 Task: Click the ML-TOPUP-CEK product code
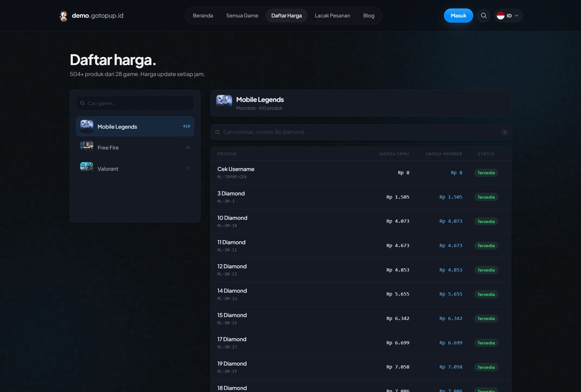(x=232, y=177)
